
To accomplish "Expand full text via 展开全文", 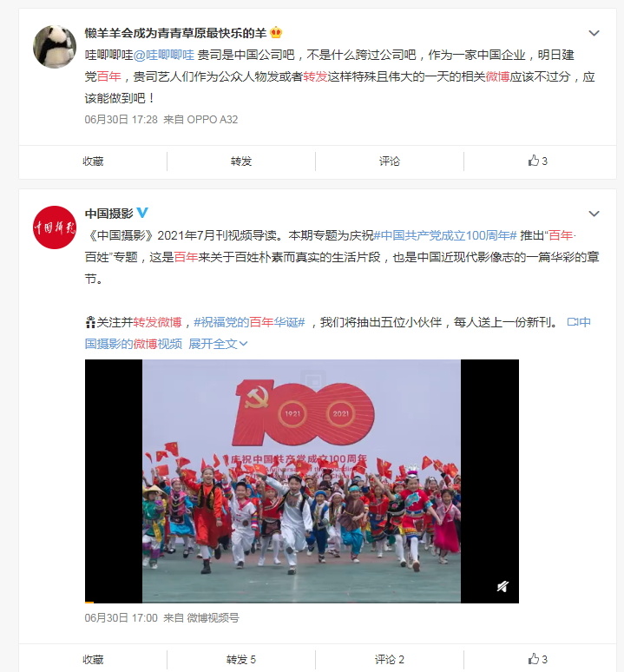I will click(218, 344).
